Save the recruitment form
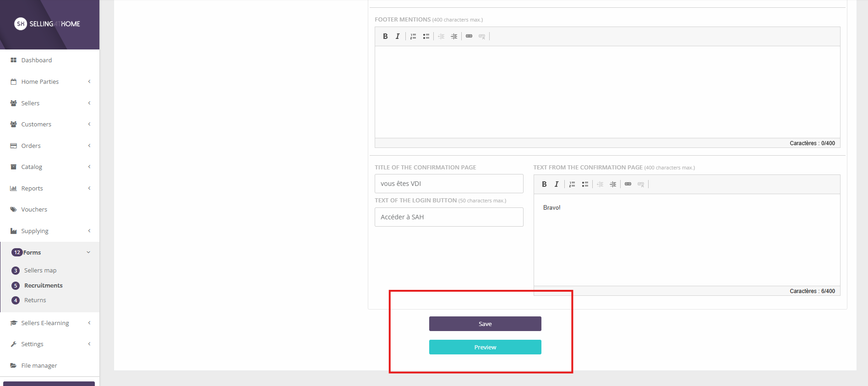 point(485,324)
